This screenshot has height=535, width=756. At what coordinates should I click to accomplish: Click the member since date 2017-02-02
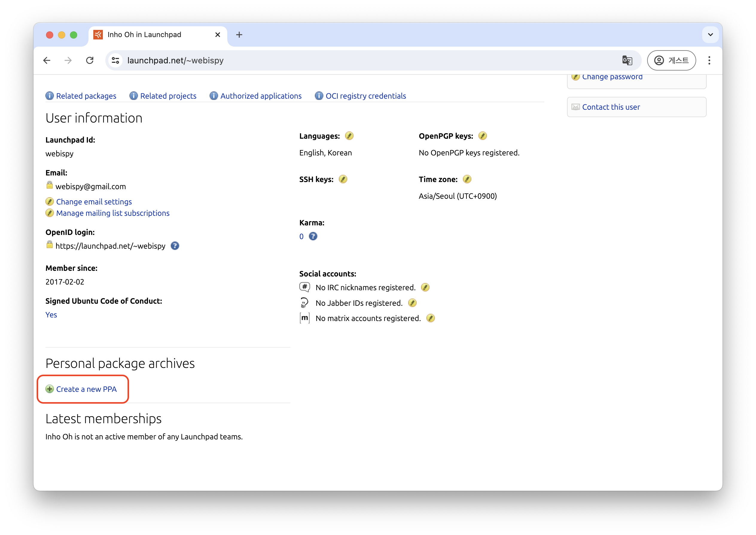(x=65, y=282)
